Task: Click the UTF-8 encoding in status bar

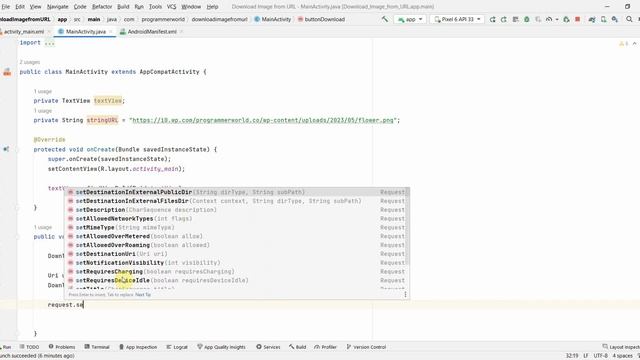Action: coord(600,356)
